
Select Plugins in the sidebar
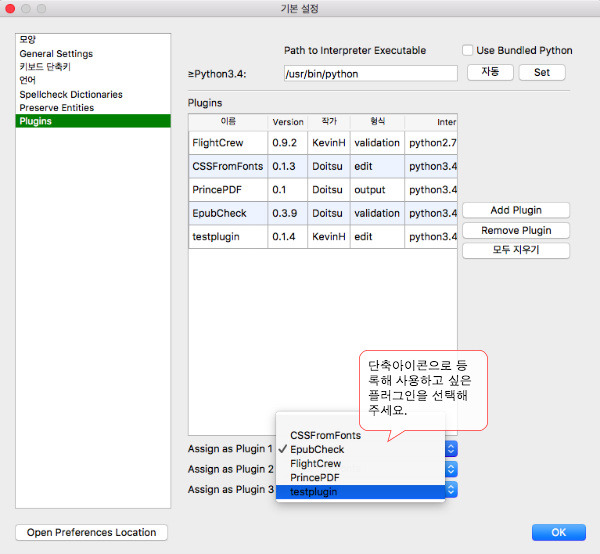93,121
